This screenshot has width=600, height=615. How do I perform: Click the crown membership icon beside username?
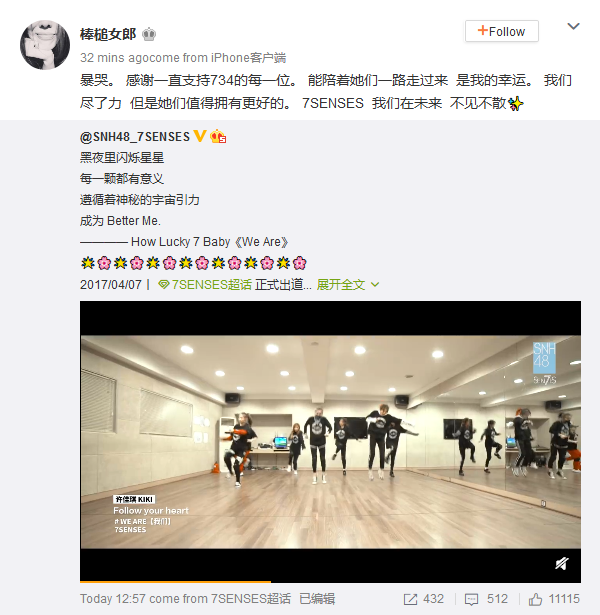149,35
